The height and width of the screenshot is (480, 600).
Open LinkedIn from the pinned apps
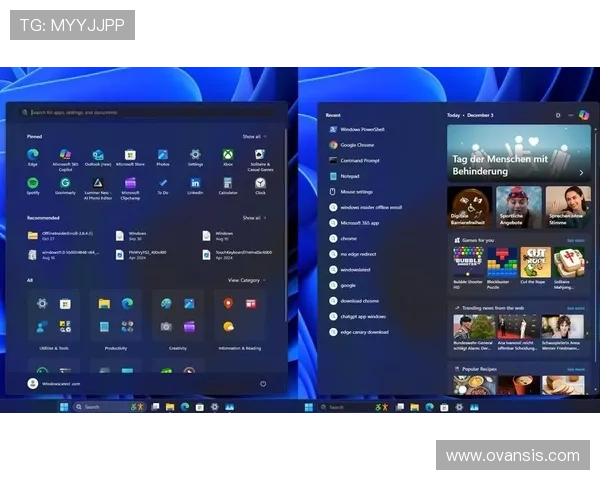coord(195,183)
